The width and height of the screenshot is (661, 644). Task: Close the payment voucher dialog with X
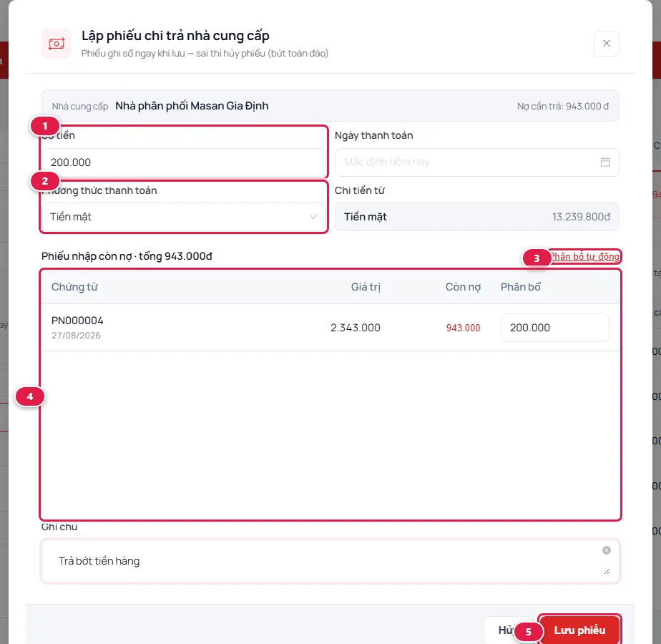pyautogui.click(x=606, y=44)
